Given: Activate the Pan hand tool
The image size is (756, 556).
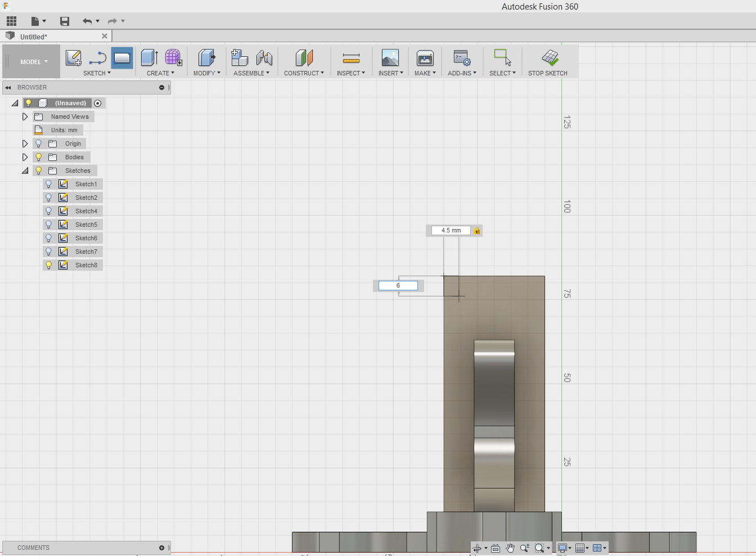Looking at the screenshot, I should (510, 548).
